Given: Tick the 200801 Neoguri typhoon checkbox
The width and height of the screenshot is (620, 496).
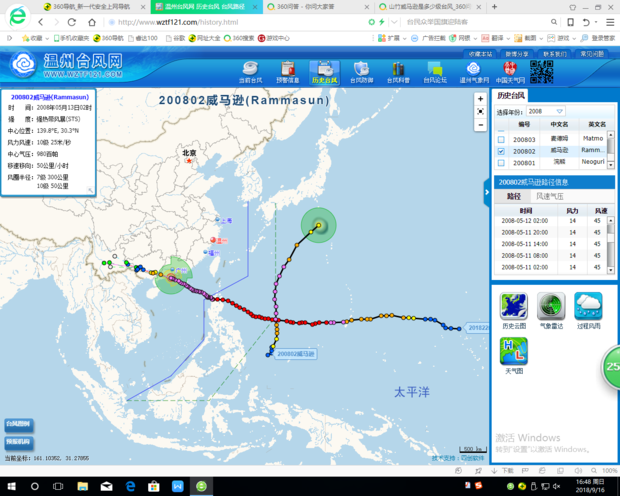Looking at the screenshot, I should click(x=502, y=161).
